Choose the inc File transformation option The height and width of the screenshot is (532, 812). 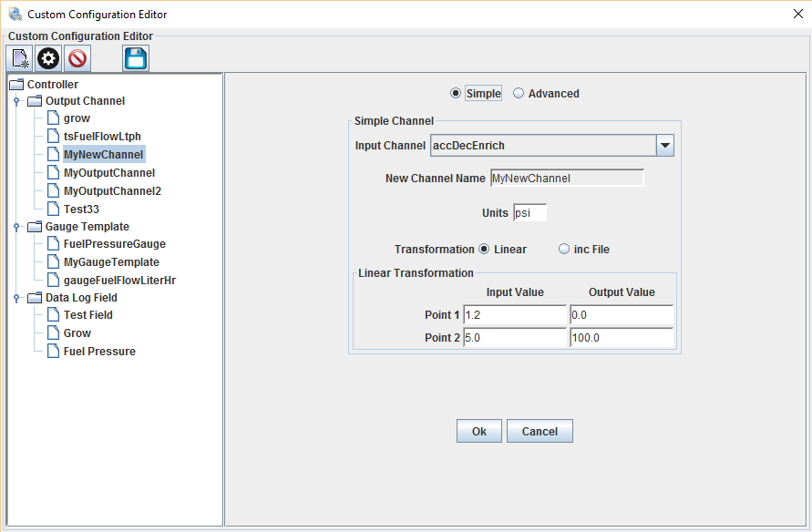click(x=564, y=249)
